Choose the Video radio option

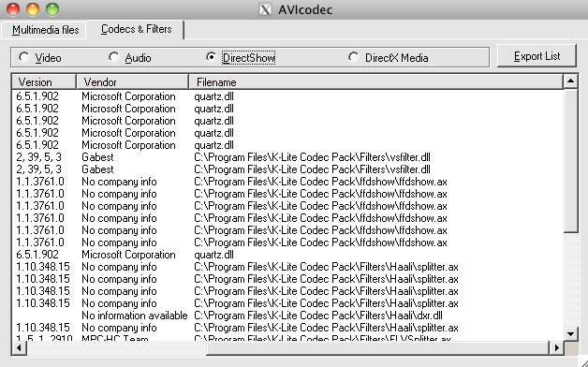click(40, 58)
